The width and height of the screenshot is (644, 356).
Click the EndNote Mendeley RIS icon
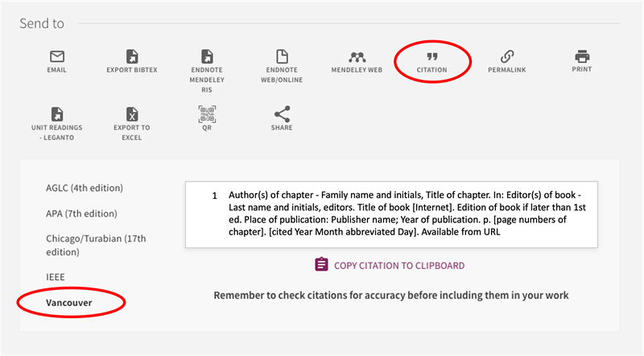[207, 56]
